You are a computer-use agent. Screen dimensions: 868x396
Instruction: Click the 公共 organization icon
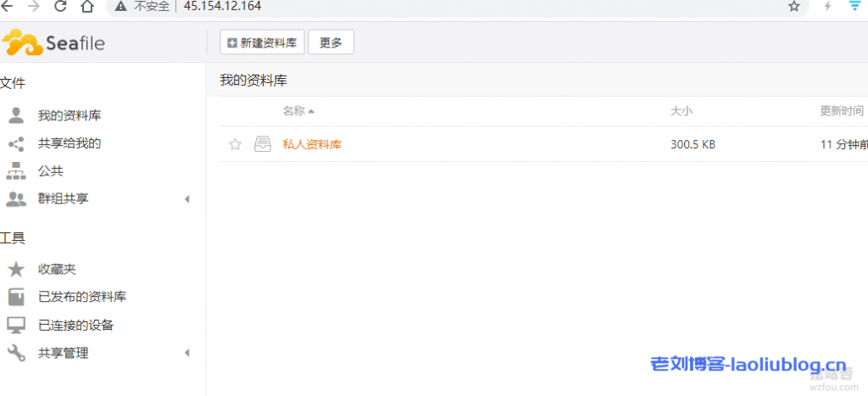coord(16,171)
